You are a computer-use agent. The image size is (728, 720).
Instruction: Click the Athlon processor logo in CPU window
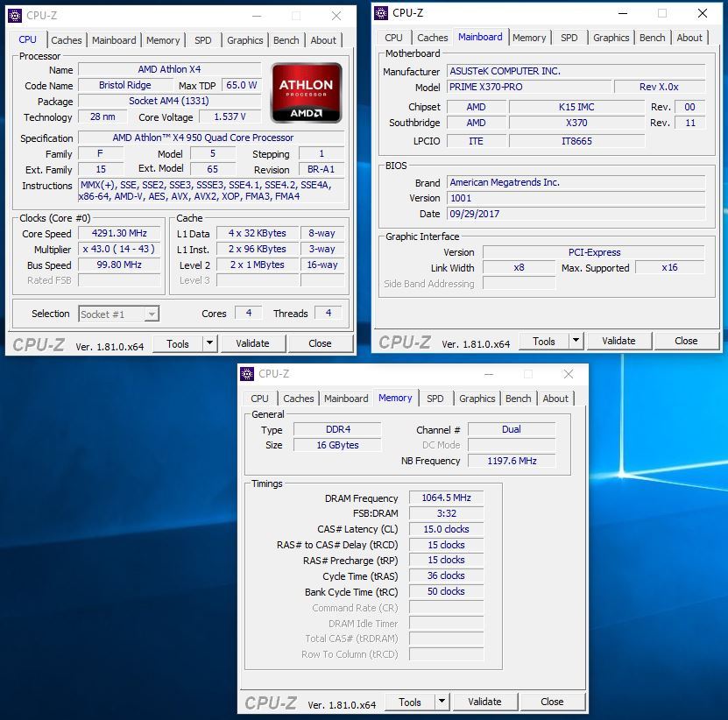(x=307, y=93)
